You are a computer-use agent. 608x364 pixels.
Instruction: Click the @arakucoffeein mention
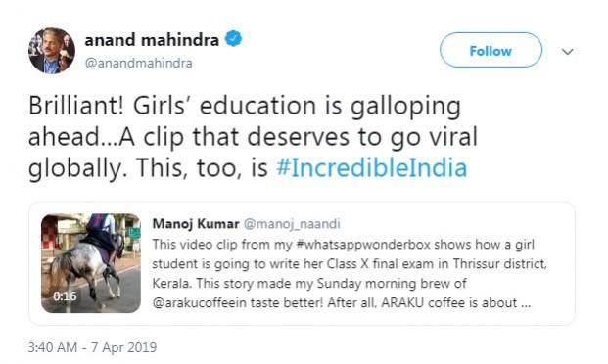(199, 302)
